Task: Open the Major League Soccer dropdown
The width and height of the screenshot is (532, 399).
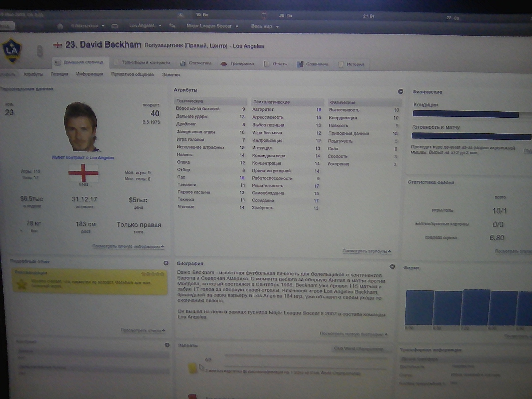Action: pos(212,26)
